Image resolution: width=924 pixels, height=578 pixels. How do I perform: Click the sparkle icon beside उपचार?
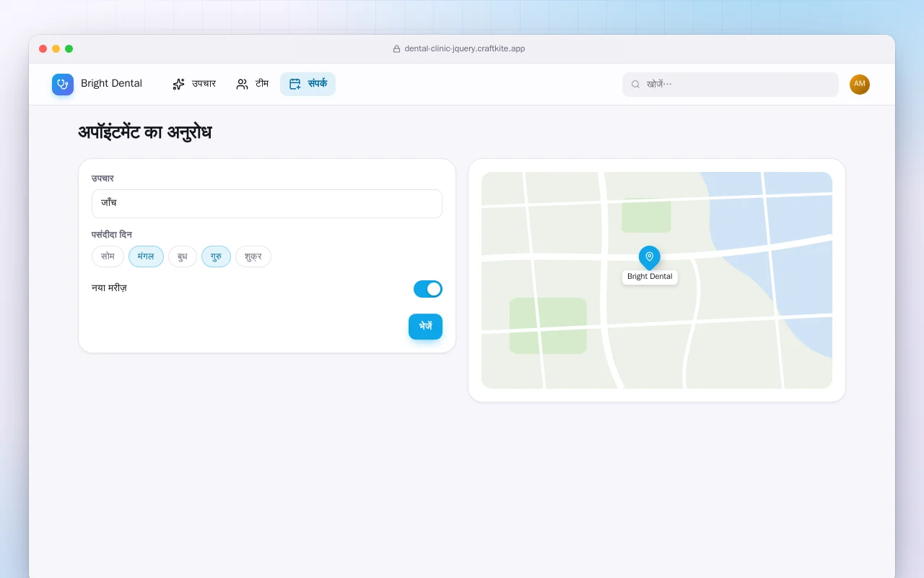click(x=179, y=84)
